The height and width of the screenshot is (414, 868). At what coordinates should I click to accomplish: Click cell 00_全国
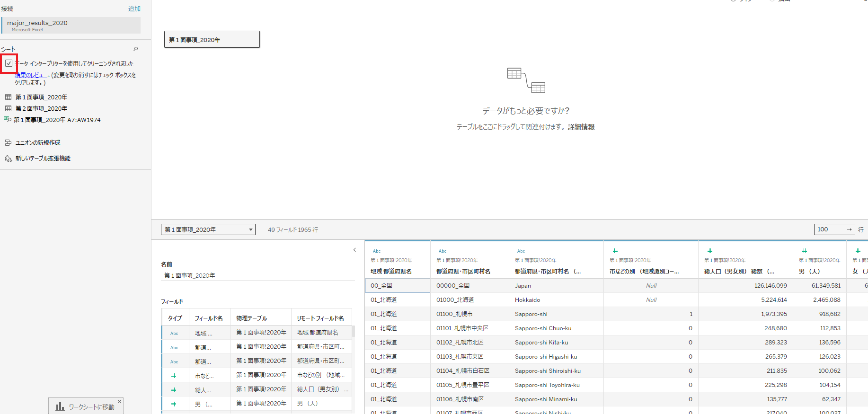click(398, 285)
